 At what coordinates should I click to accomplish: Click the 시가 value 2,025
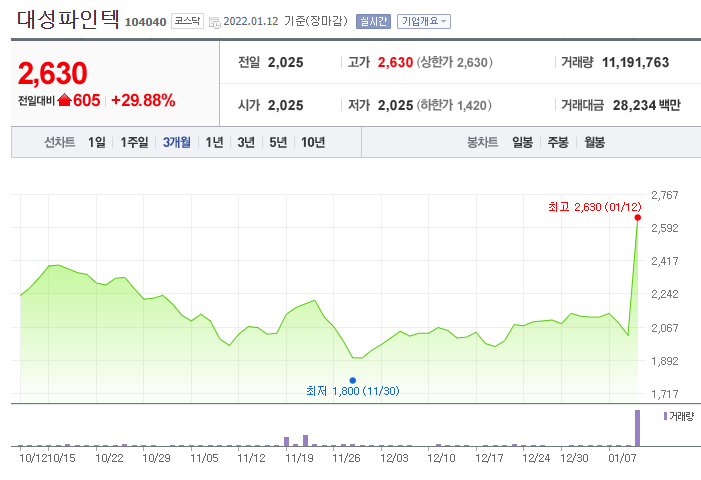[x=286, y=105]
